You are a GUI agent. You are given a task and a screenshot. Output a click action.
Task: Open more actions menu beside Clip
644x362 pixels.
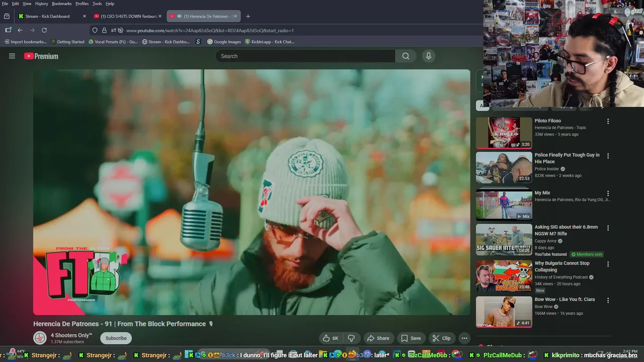tap(464, 338)
